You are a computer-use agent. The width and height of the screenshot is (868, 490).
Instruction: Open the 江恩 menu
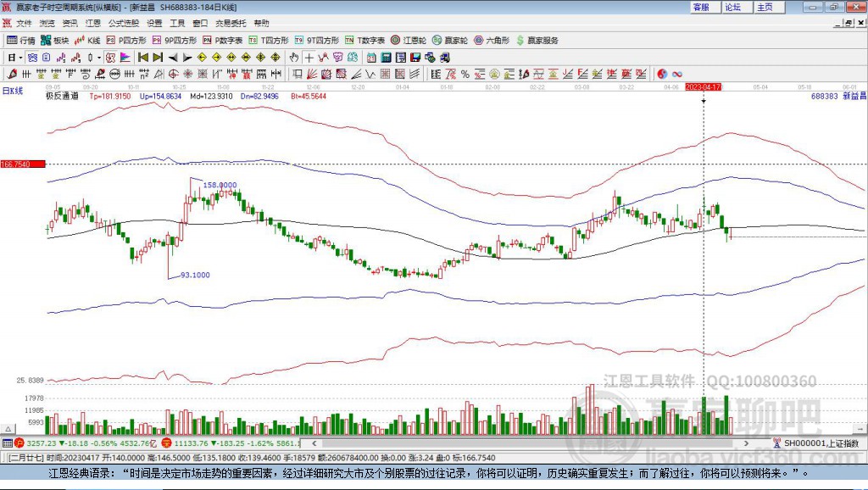tap(93, 23)
